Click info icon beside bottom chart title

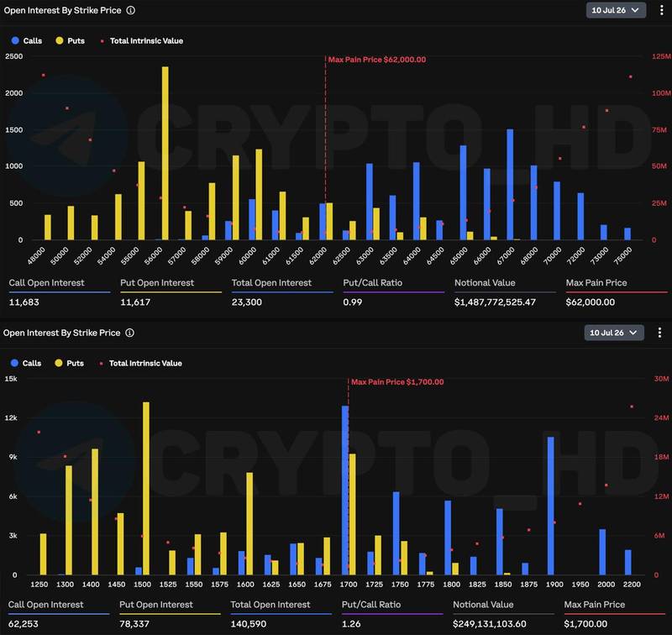pos(130,333)
